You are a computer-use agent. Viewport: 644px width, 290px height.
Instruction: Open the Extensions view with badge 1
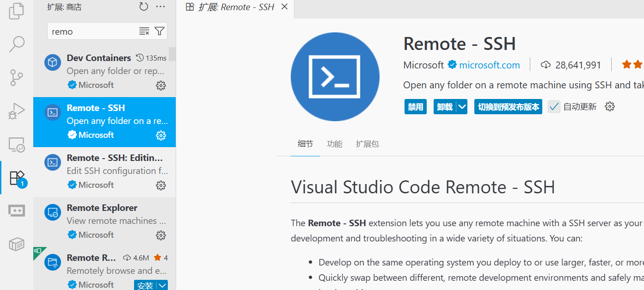click(x=17, y=178)
